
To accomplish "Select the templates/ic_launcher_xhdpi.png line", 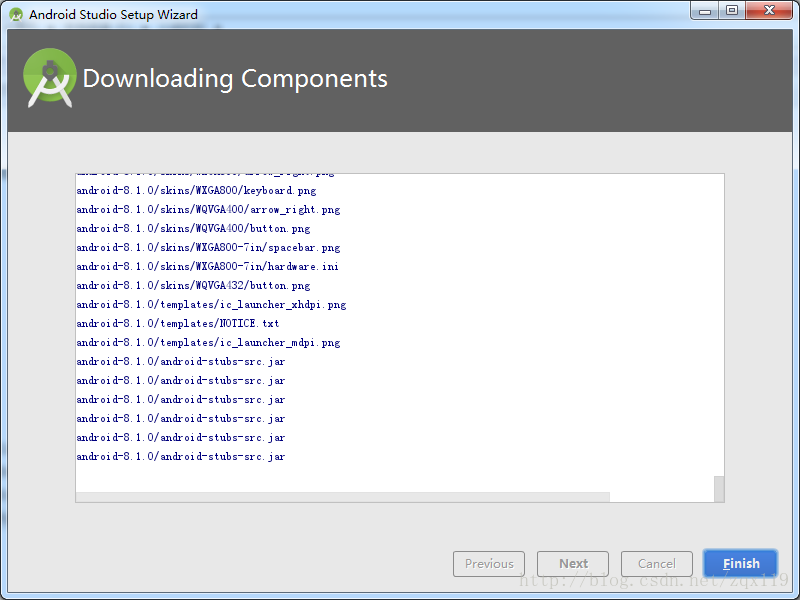I will (x=211, y=305).
